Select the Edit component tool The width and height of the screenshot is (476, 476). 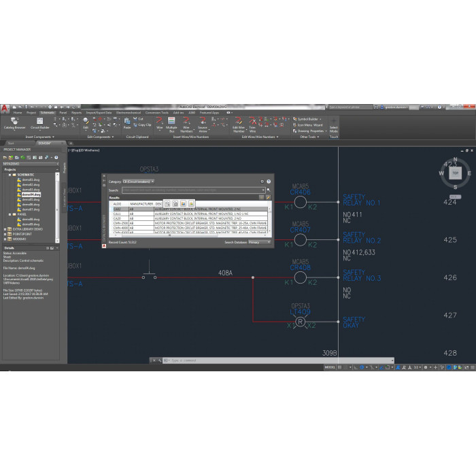(x=86, y=123)
